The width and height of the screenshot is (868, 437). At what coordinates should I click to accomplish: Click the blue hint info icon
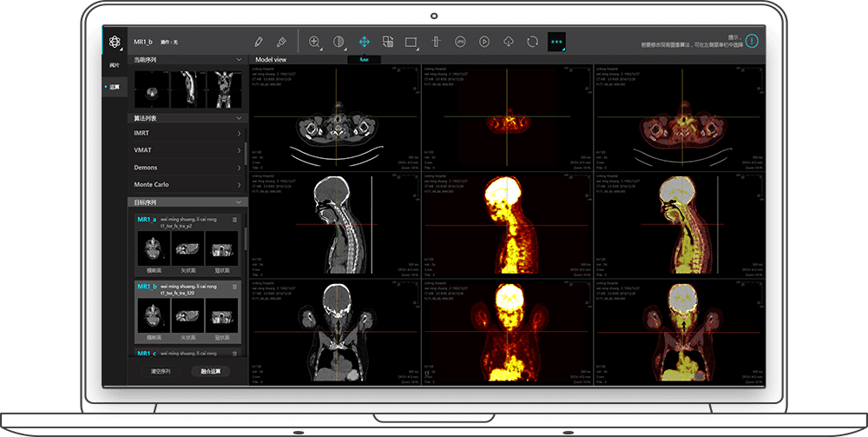[751, 41]
